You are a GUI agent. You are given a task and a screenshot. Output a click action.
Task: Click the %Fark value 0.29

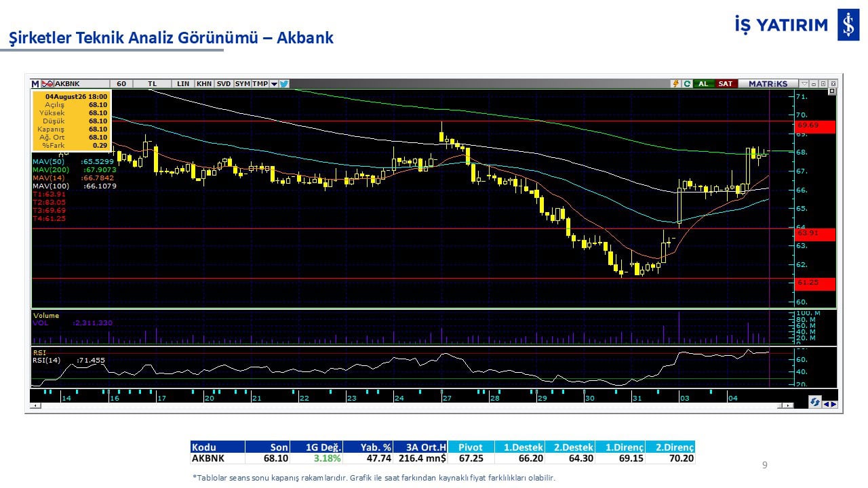100,145
